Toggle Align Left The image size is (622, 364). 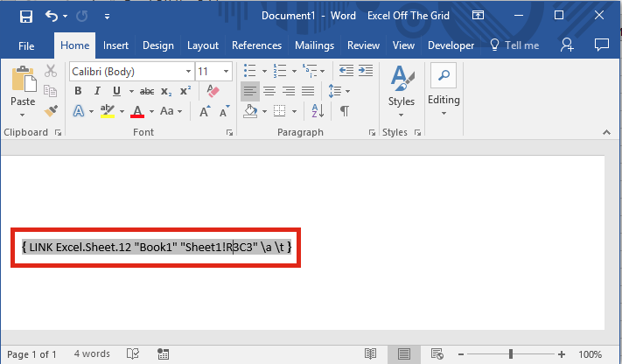coord(250,91)
